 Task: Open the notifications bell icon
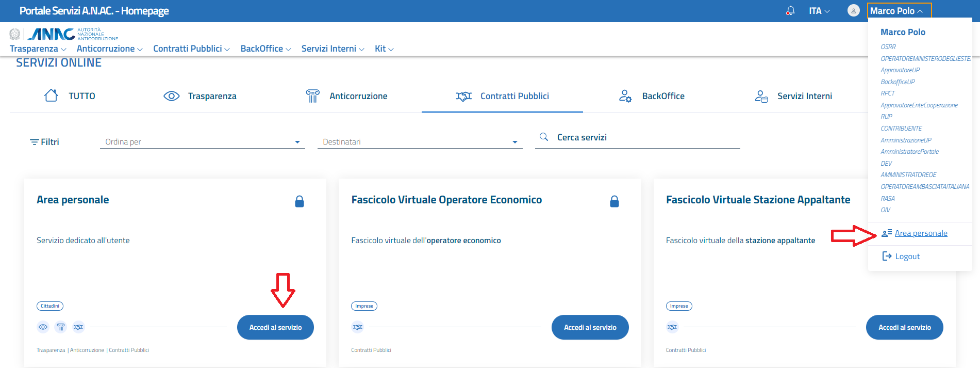point(790,11)
